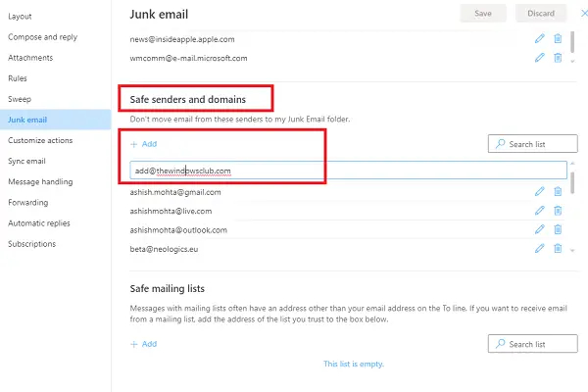588x392 pixels.
Task: Delete the beta@neologics.eu safe sender
Action: tap(558, 249)
